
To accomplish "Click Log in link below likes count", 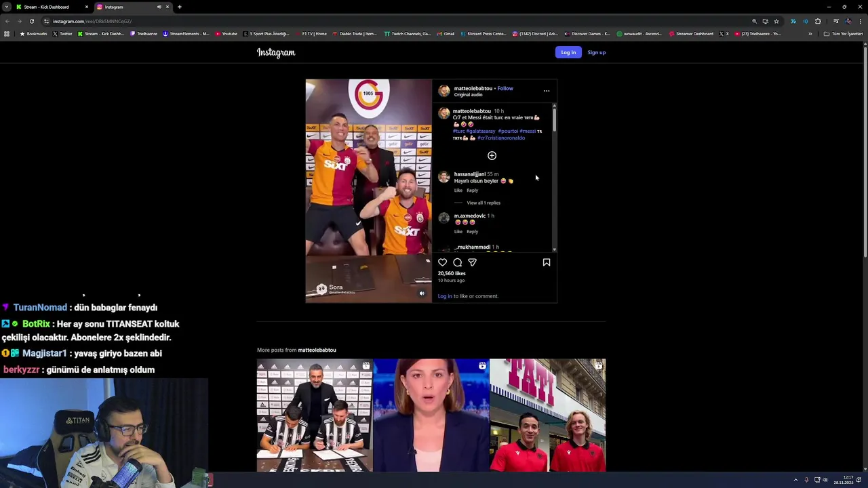I will pos(445,296).
